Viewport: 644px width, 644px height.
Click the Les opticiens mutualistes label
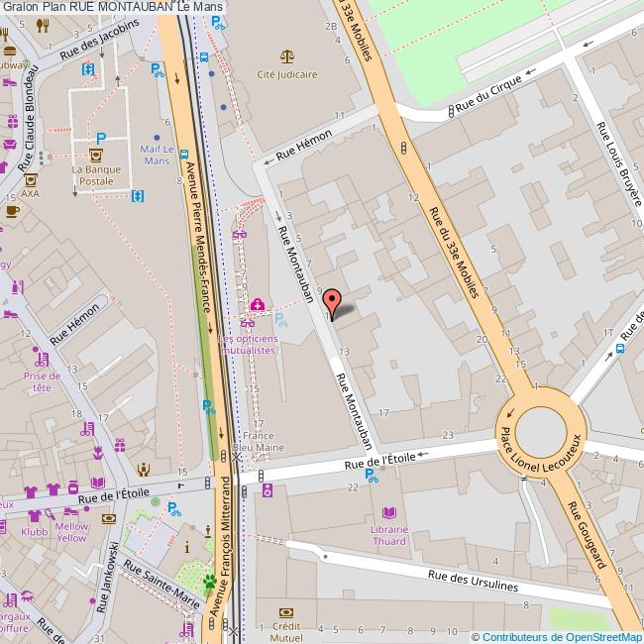point(248,345)
